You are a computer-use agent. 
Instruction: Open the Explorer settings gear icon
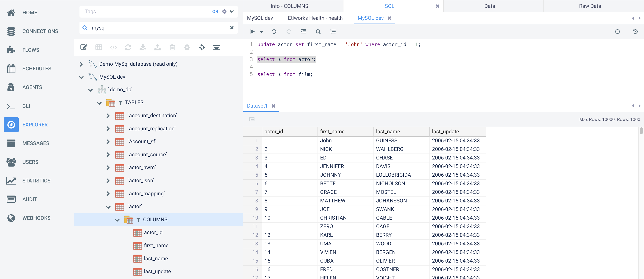coord(187,47)
